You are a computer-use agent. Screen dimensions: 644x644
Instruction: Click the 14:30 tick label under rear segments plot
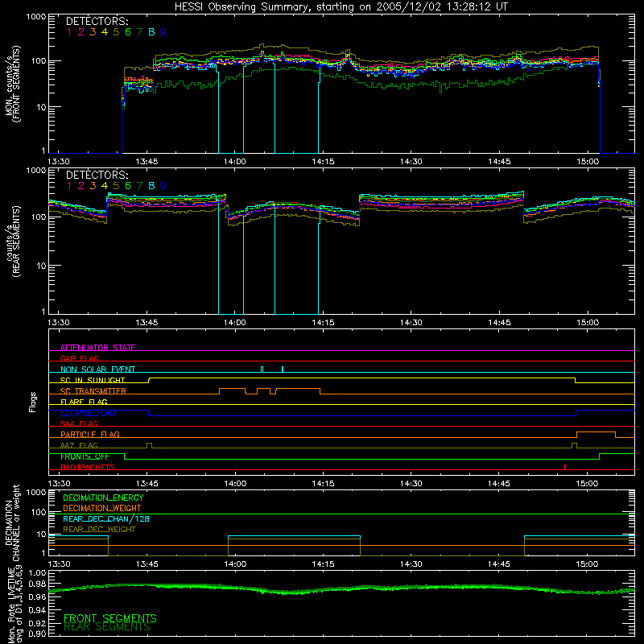pos(411,323)
